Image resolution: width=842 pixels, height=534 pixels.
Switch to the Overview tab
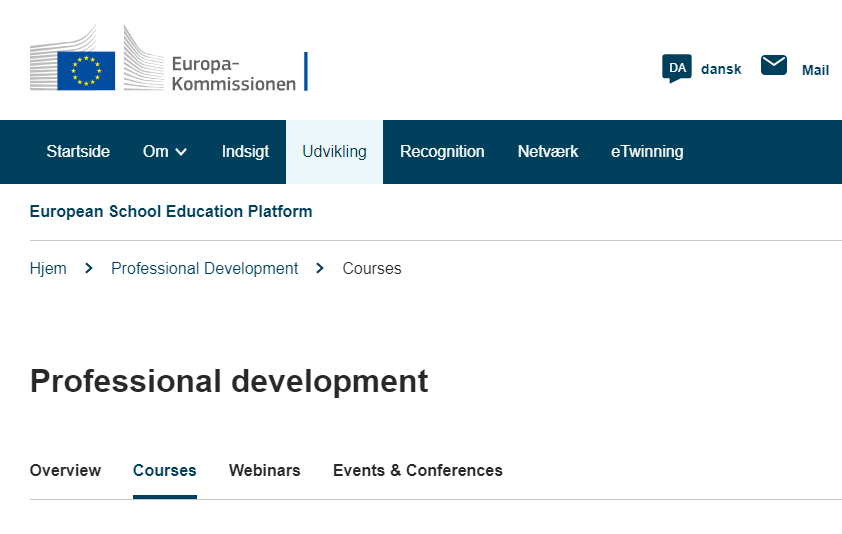(66, 470)
